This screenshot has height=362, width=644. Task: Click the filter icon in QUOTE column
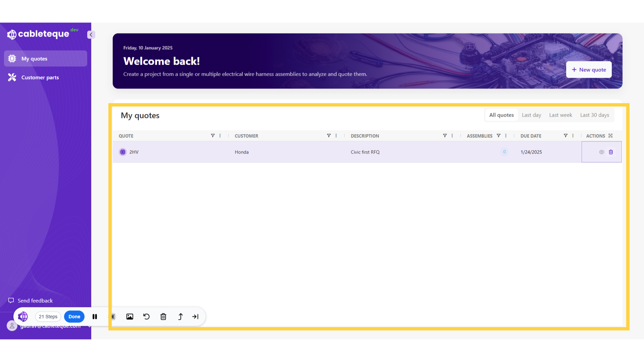pyautogui.click(x=213, y=136)
